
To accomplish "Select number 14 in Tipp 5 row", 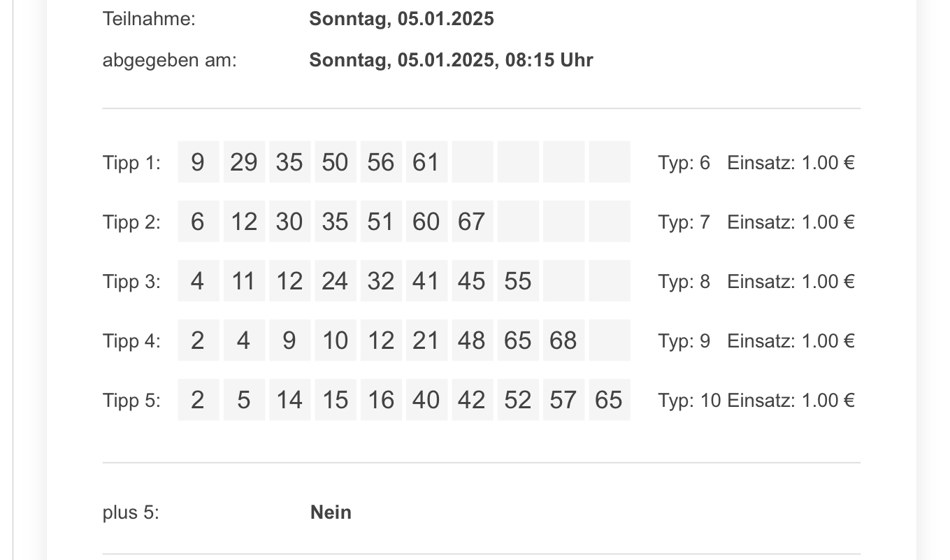I will click(x=290, y=400).
